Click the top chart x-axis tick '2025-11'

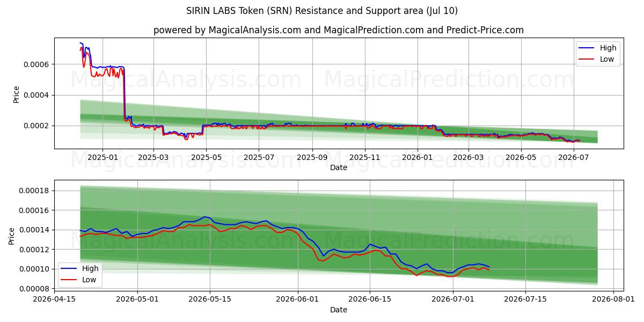(365, 158)
